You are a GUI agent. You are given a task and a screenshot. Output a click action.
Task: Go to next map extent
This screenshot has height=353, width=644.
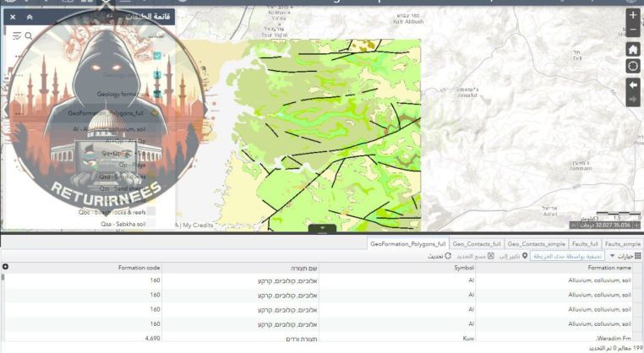[x=633, y=100]
